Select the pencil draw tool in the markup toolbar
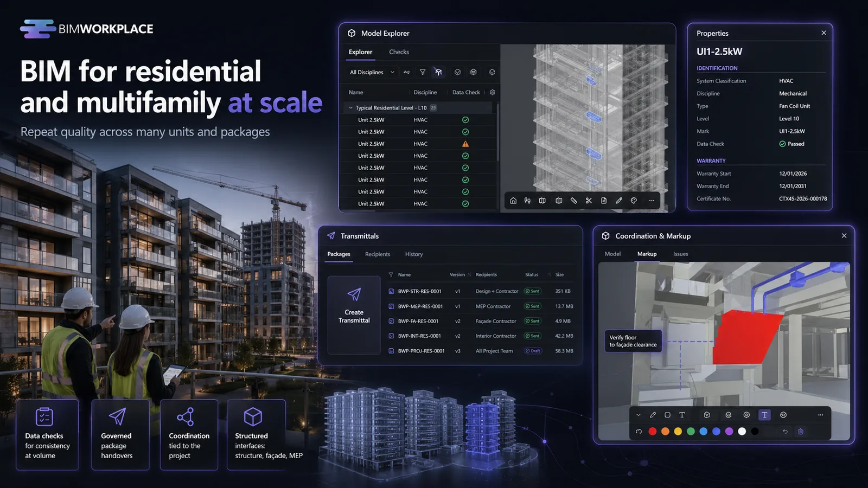Screen dimensions: 868x488 653,415
